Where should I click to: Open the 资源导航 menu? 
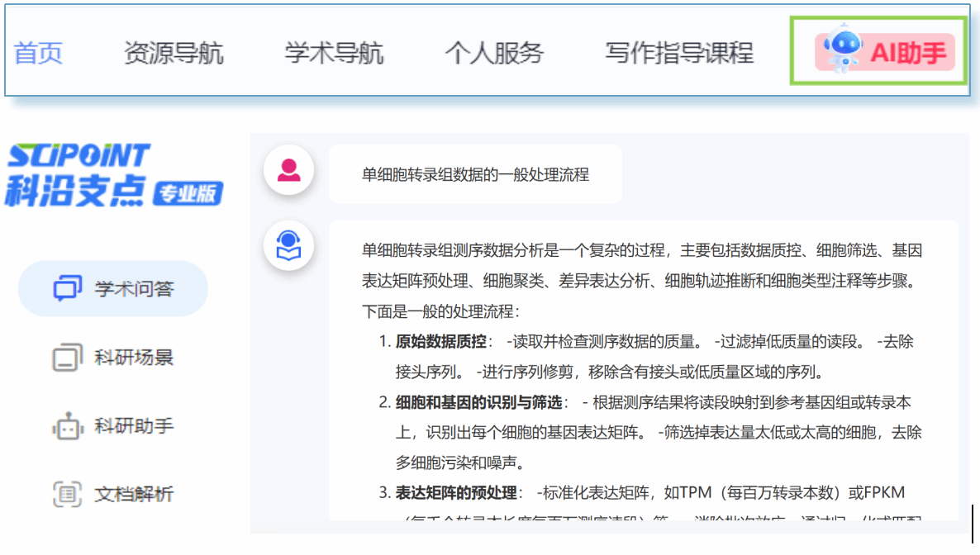(174, 53)
